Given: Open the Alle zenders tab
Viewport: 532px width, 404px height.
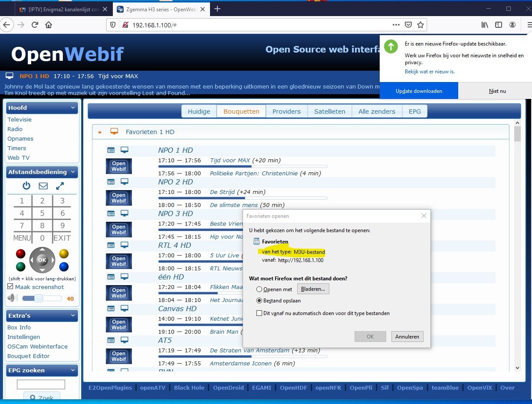Looking at the screenshot, I should 376,112.
